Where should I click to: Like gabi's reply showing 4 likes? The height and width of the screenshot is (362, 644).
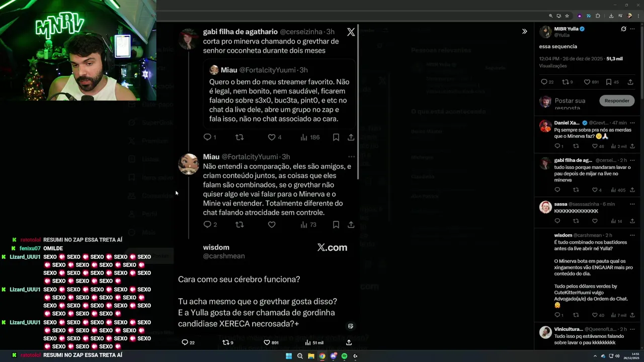click(x=597, y=190)
